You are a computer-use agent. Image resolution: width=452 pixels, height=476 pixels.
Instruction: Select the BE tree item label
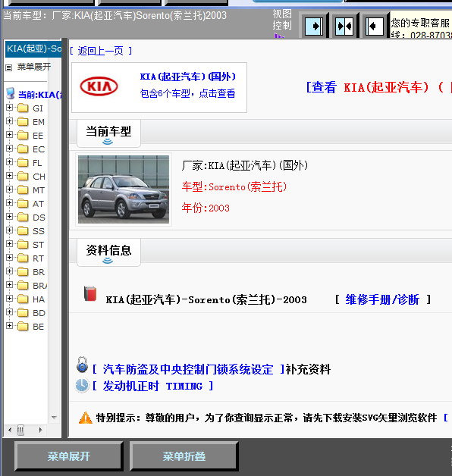pyautogui.click(x=38, y=327)
